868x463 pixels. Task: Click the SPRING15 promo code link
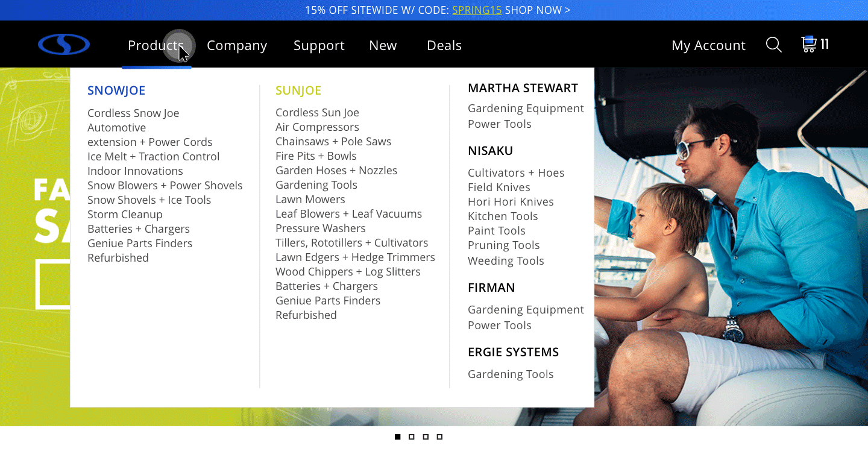coord(477,10)
